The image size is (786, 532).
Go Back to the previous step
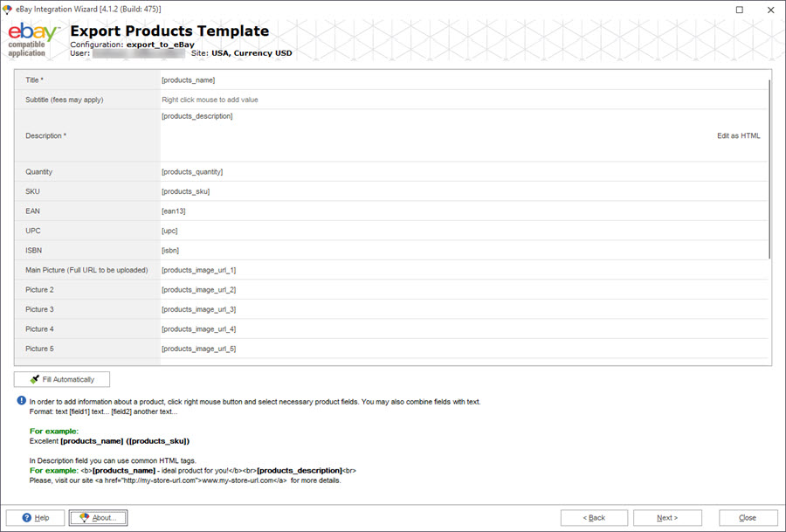point(594,517)
